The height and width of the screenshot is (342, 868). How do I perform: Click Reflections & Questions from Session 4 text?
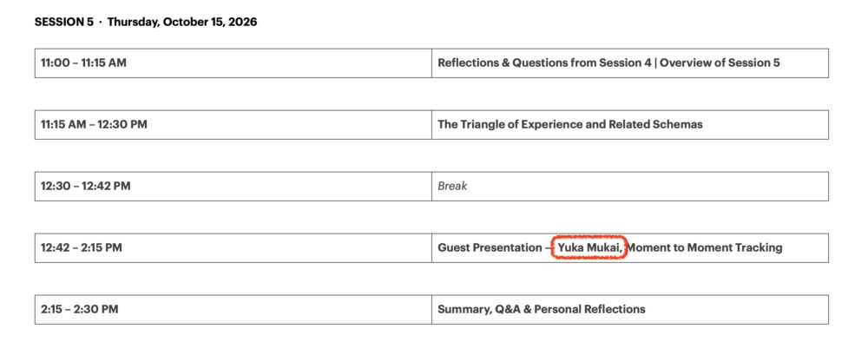(545, 63)
